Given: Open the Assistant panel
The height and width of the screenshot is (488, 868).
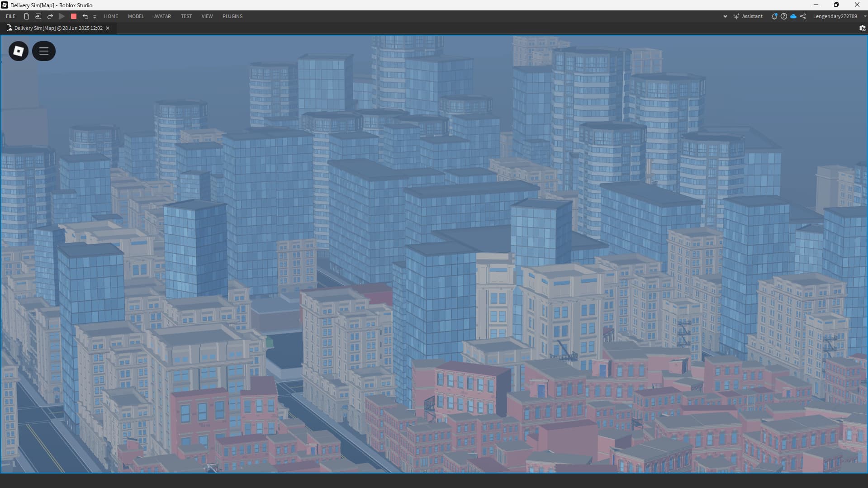Looking at the screenshot, I should pyautogui.click(x=748, y=16).
